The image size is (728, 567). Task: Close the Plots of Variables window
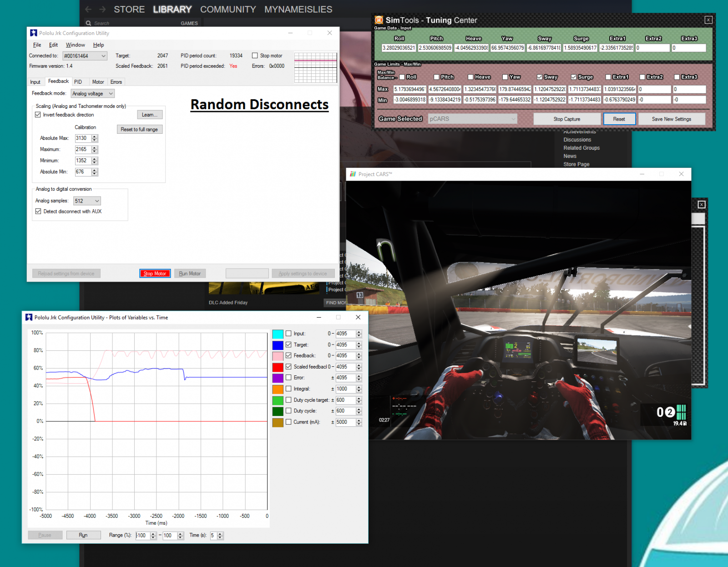358,317
